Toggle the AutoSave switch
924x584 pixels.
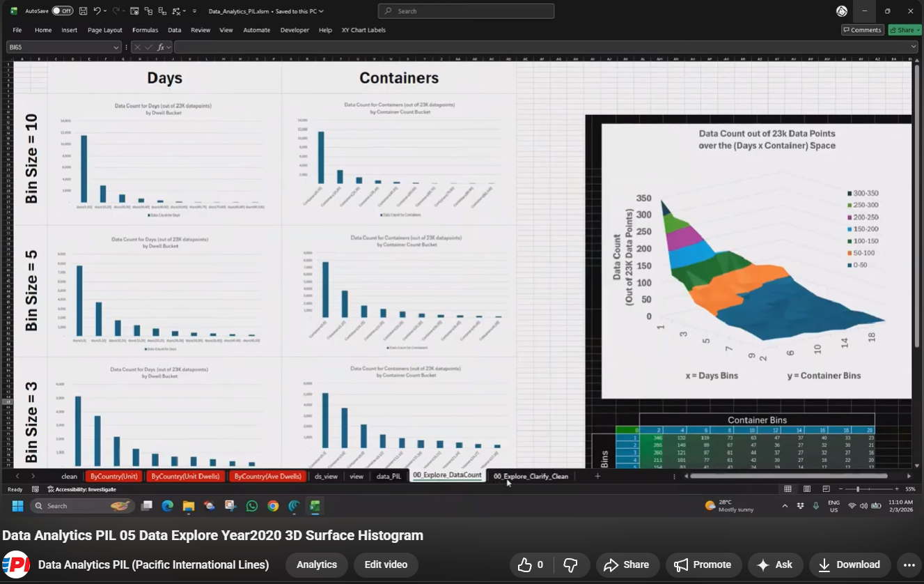62,11
